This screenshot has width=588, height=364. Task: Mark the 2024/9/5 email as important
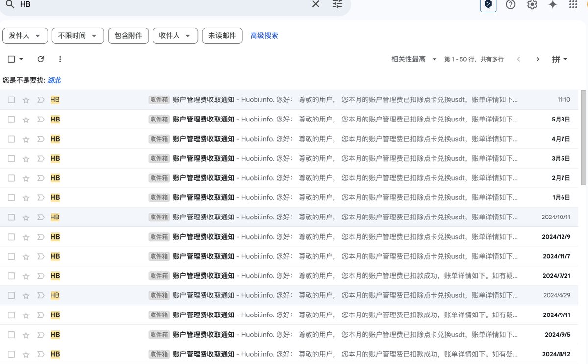tap(41, 335)
